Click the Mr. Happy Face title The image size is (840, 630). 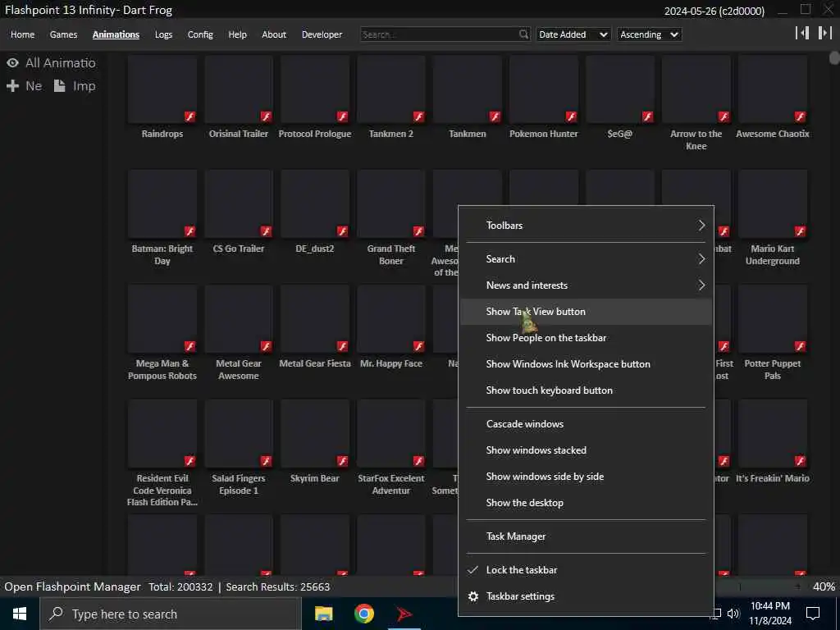tap(391, 363)
